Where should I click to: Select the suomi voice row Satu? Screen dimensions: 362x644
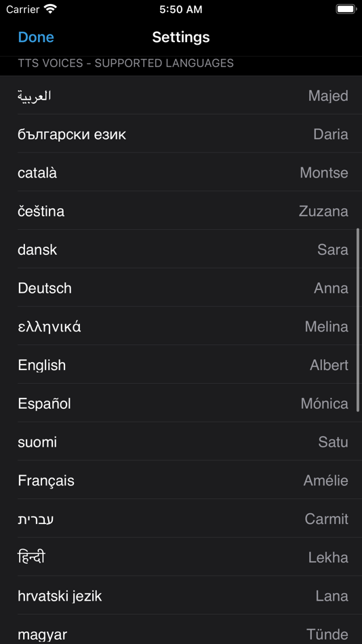(181, 442)
